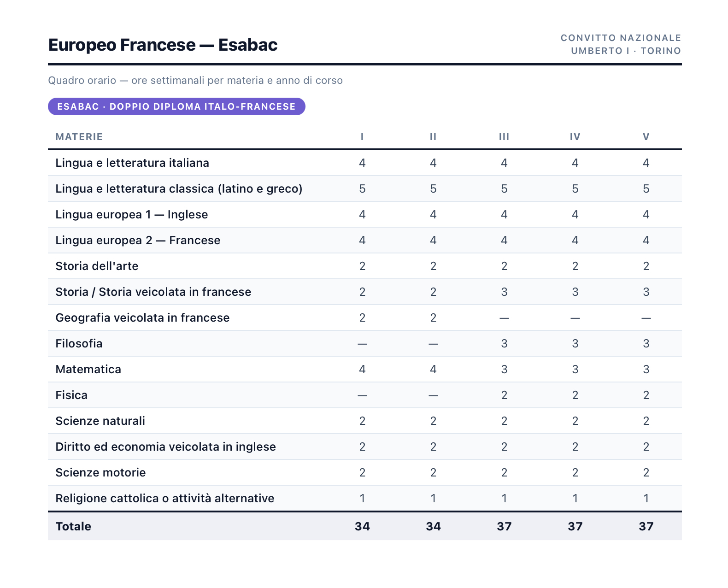Click the column header for year II

(x=433, y=137)
